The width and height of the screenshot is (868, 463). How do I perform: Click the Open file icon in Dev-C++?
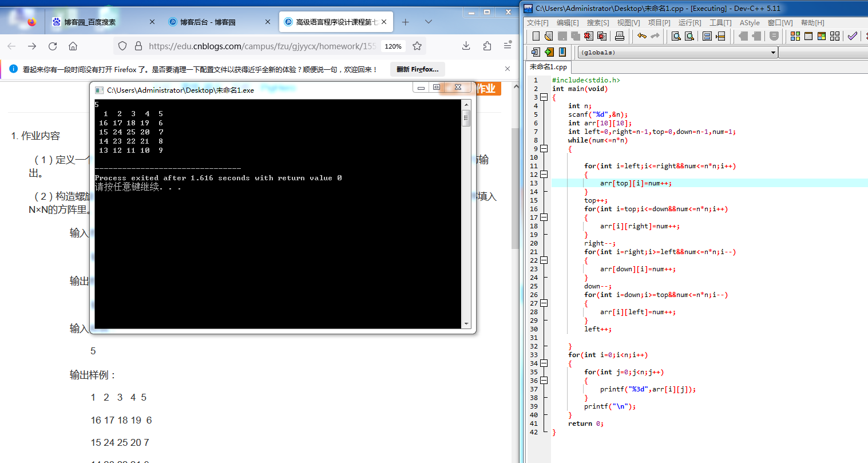(549, 36)
